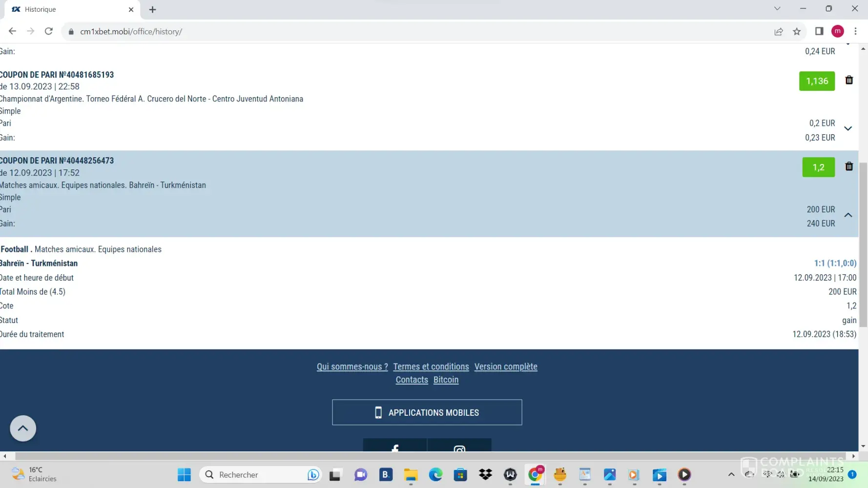Screen dimensions: 868x488
Task: Click the taskbar Rechercher search box
Action: coord(261,474)
